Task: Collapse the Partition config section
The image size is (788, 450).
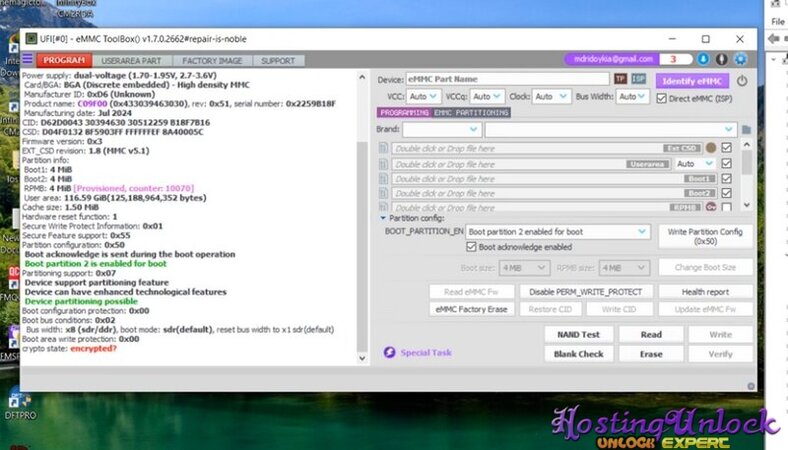Action: point(382,217)
